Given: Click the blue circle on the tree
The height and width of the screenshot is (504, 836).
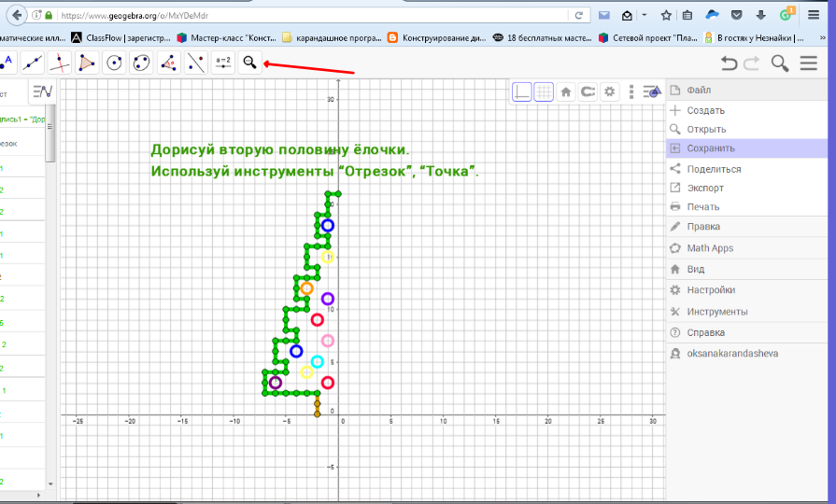Looking at the screenshot, I should point(328,225).
